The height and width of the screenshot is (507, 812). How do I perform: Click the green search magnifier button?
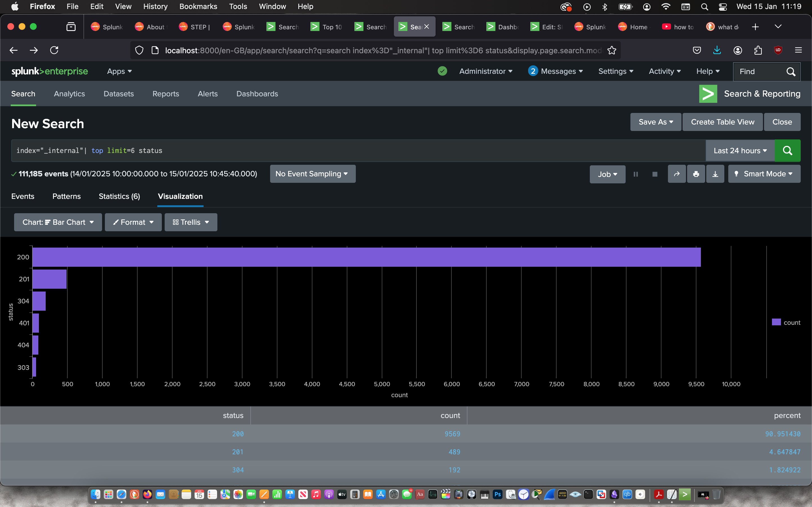[787, 151]
